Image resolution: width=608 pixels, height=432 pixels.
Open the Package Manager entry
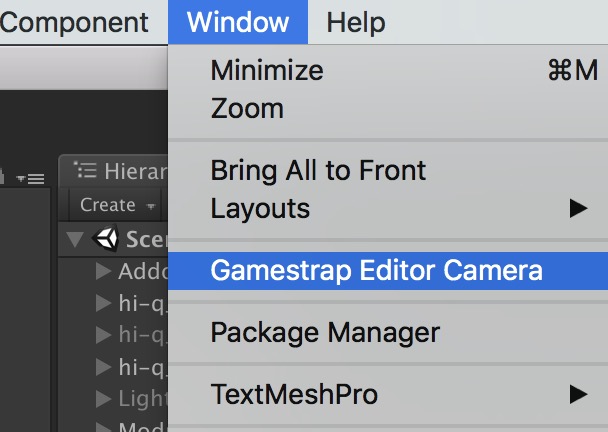(388, 332)
